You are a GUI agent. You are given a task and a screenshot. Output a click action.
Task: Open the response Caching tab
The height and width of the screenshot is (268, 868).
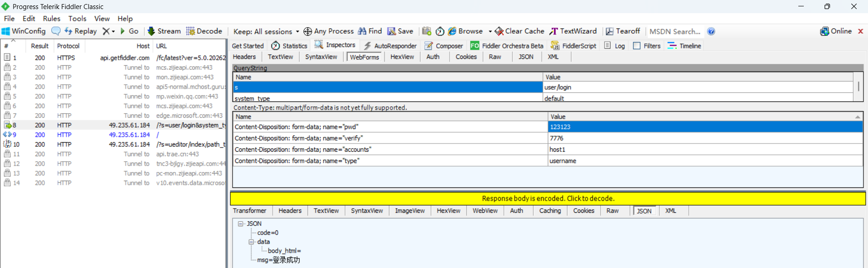point(550,211)
